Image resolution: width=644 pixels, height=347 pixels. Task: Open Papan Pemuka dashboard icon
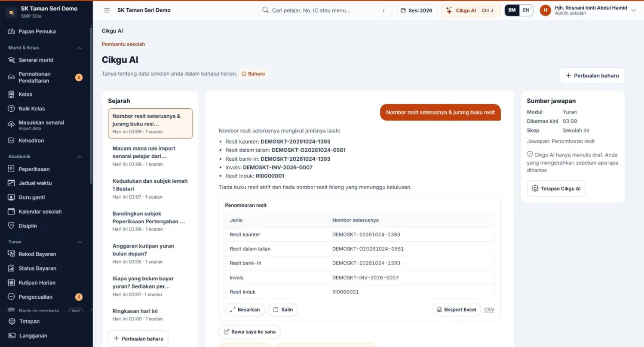12,31
